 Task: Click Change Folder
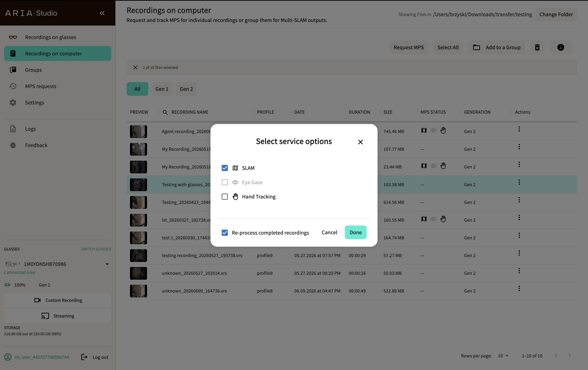click(x=556, y=14)
